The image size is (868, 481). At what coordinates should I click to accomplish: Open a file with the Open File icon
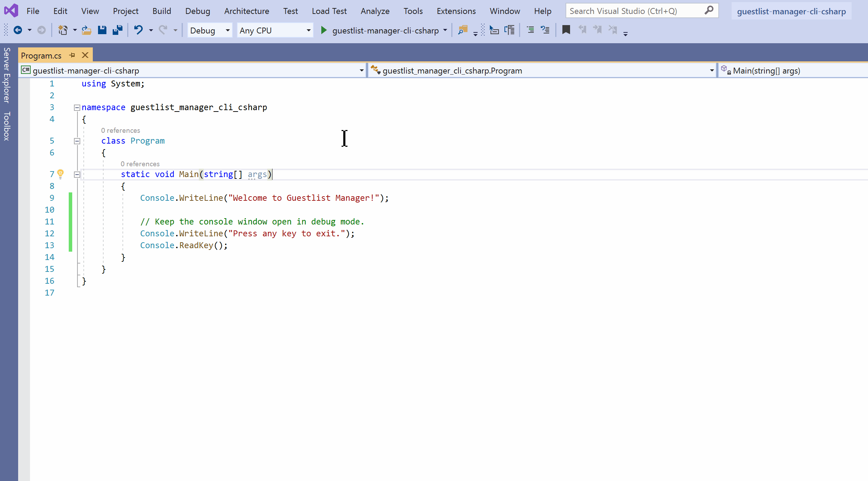(x=86, y=30)
